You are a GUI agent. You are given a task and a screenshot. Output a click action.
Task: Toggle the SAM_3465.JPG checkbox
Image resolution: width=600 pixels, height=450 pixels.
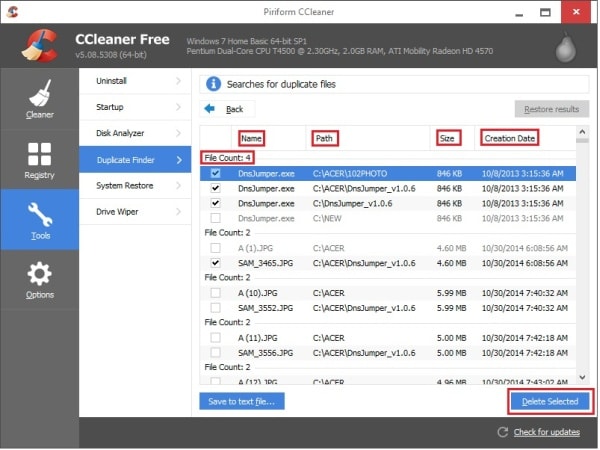pos(217,262)
